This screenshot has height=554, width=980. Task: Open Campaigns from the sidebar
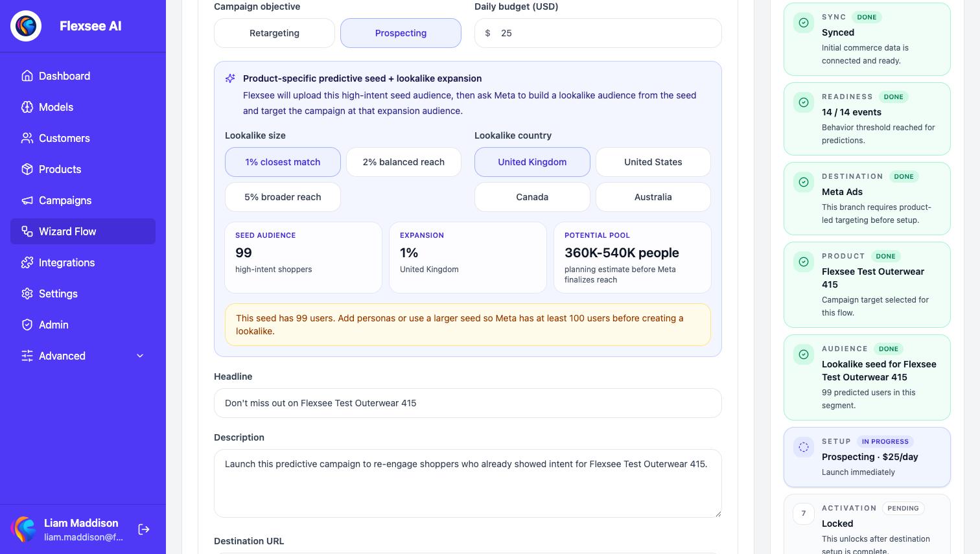[x=83, y=200]
